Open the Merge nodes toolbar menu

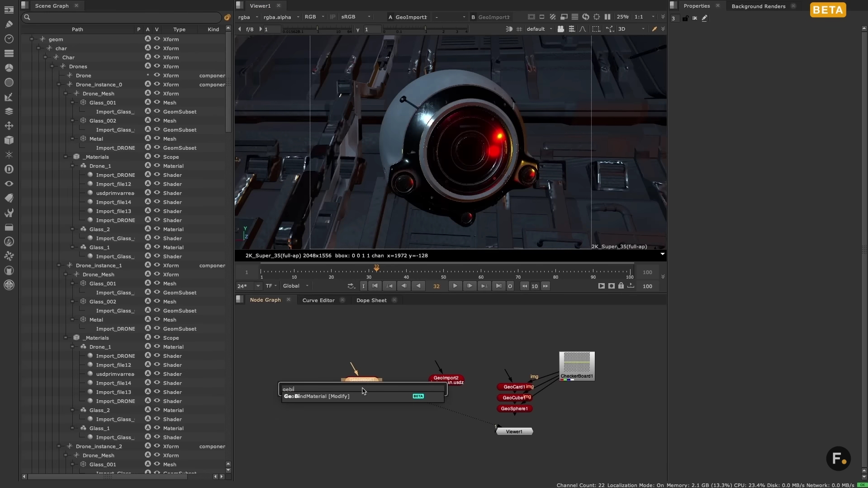coord(9,111)
